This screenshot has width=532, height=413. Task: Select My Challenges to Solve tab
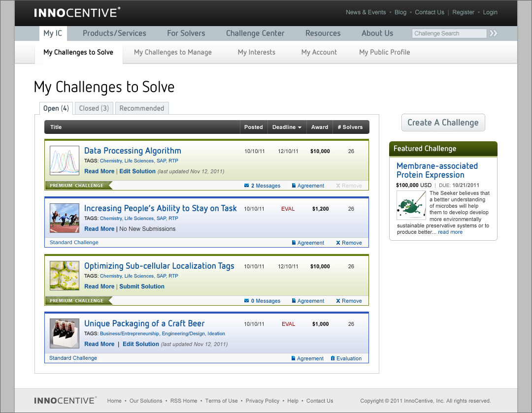pyautogui.click(x=78, y=52)
